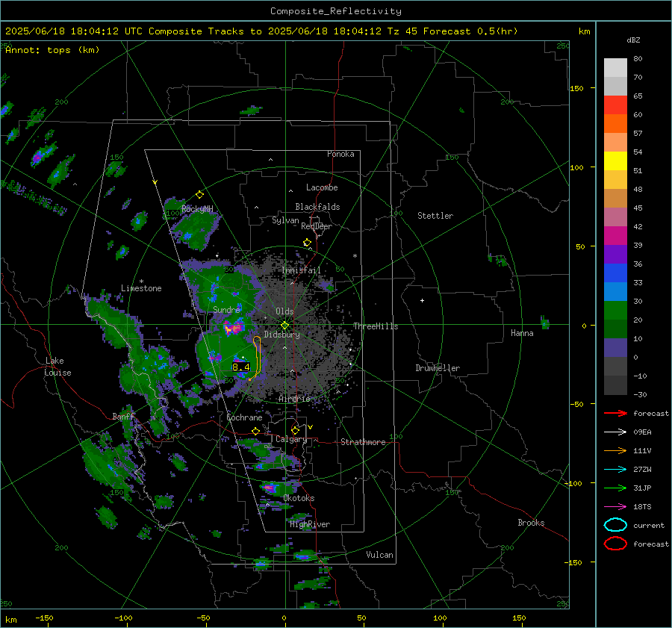Click the yellow radar site diamond near Olds

click(x=284, y=326)
